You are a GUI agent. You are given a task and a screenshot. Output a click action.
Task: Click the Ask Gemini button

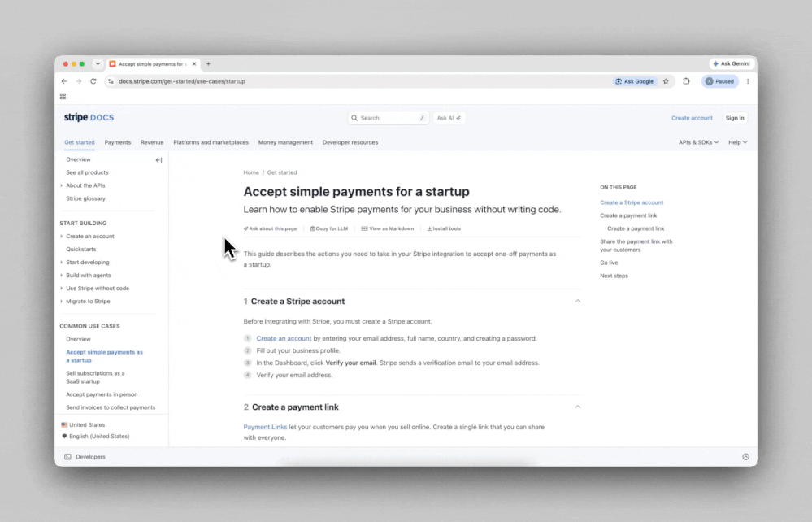732,63
